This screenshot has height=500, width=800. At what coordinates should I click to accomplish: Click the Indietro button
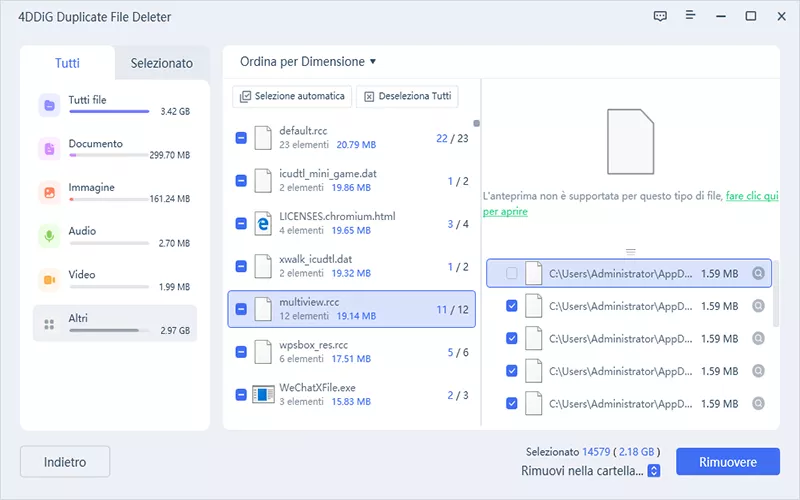pyautogui.click(x=65, y=462)
